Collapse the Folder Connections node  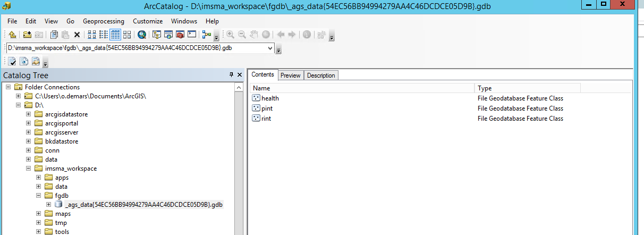point(8,87)
